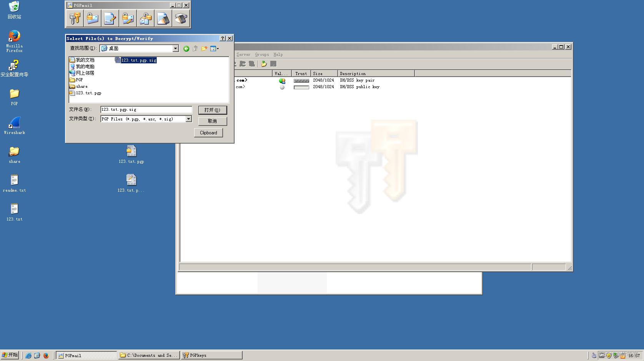The width and height of the screenshot is (644, 361).
Task: Select 123.txt.pgp in the file list
Action: tap(85, 93)
